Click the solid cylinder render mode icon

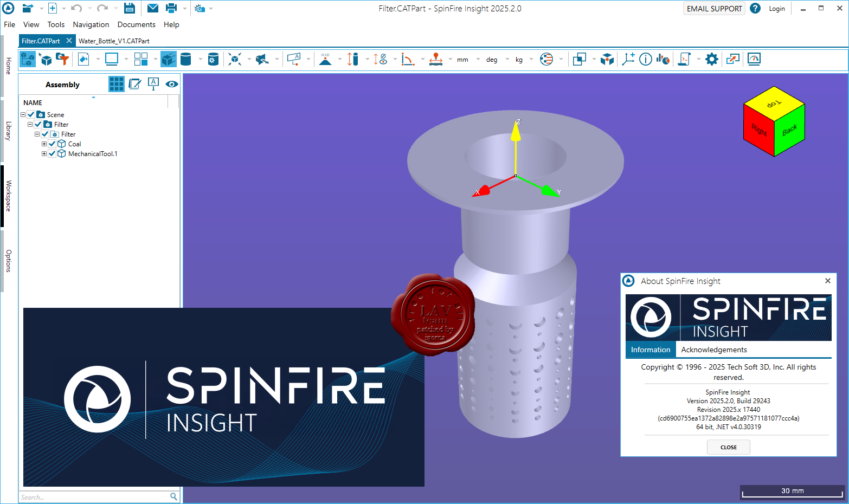click(x=185, y=59)
